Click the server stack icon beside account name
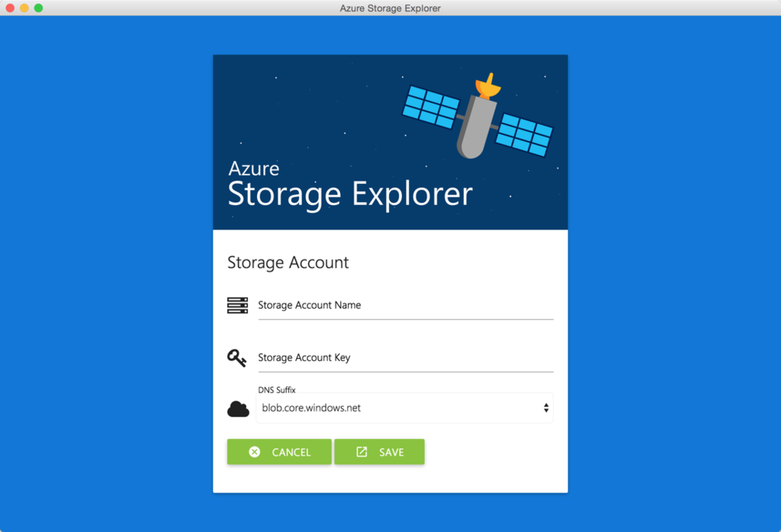 click(238, 306)
